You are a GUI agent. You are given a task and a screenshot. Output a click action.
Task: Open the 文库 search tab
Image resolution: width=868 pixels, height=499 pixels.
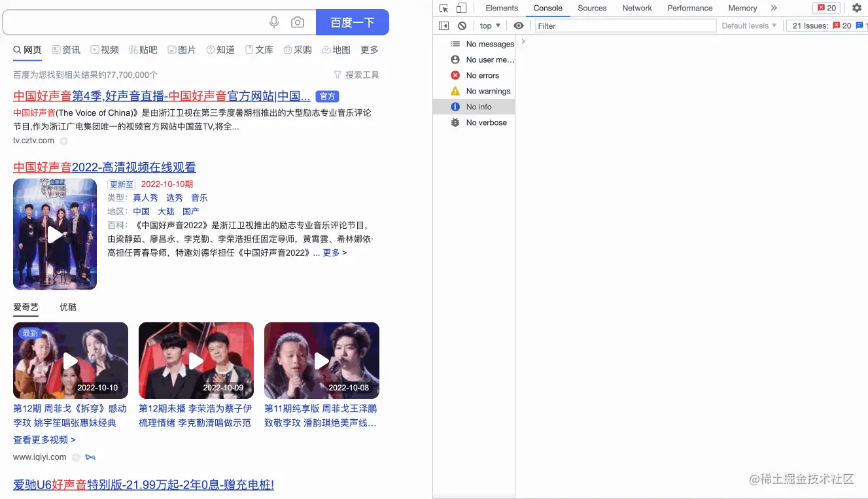[259, 50]
